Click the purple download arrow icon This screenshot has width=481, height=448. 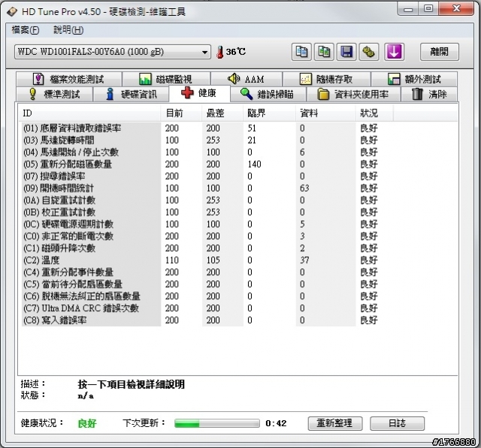coord(394,52)
